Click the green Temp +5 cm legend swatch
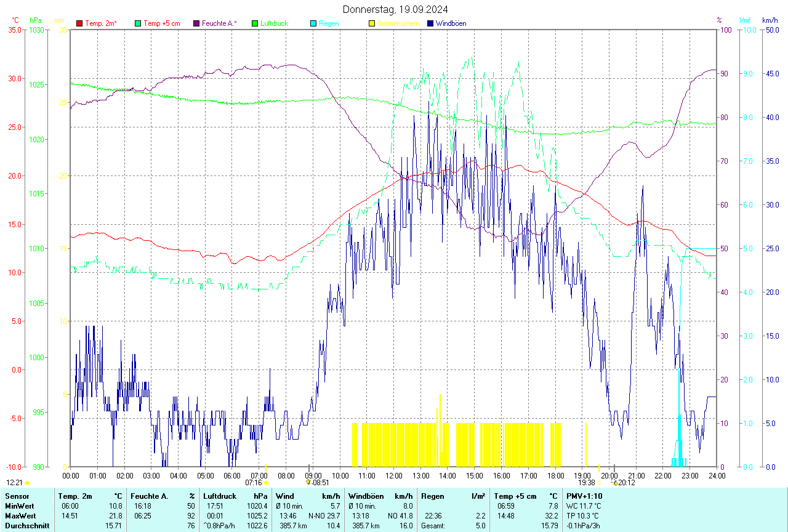The image size is (788, 532). pos(138,23)
